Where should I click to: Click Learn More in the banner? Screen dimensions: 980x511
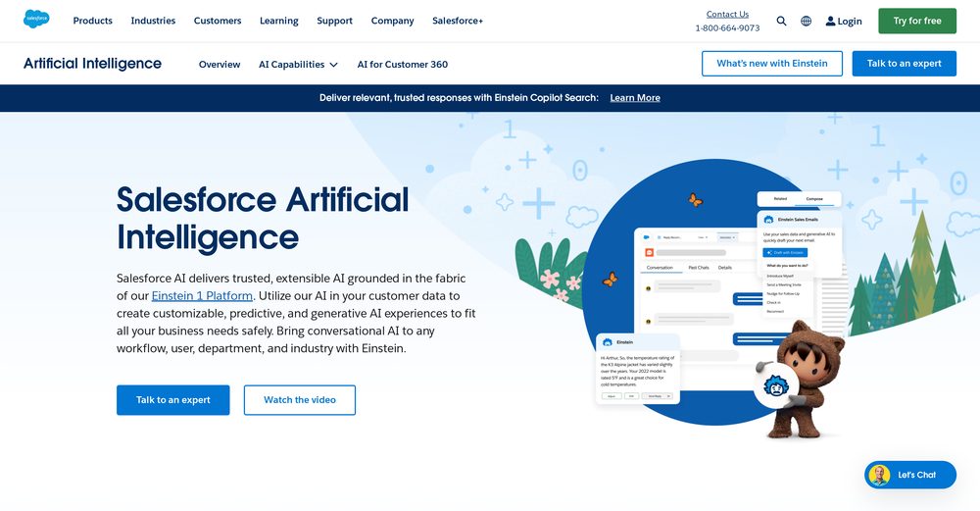634,98
